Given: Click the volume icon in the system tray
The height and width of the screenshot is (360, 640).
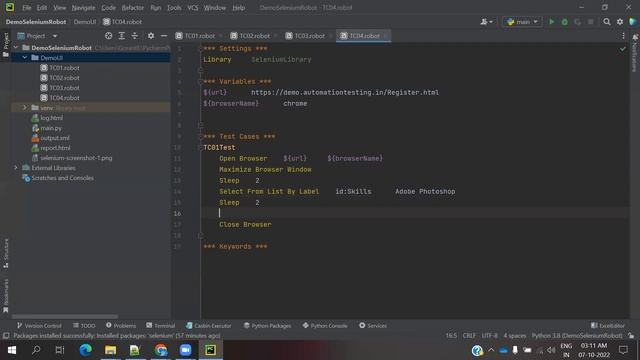Looking at the screenshot, I should coord(551,350).
